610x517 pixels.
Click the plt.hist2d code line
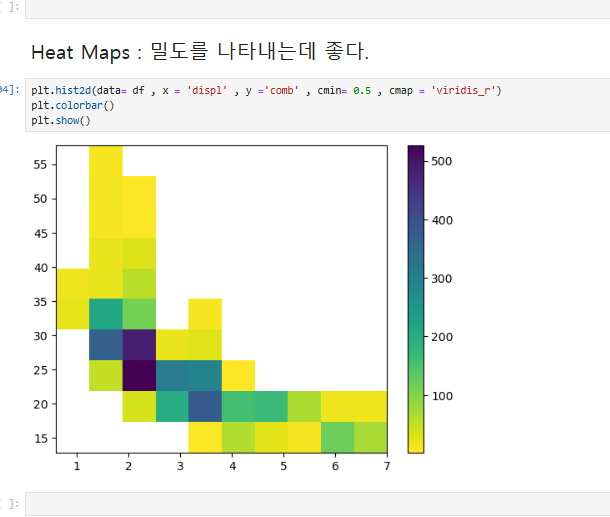click(266, 91)
